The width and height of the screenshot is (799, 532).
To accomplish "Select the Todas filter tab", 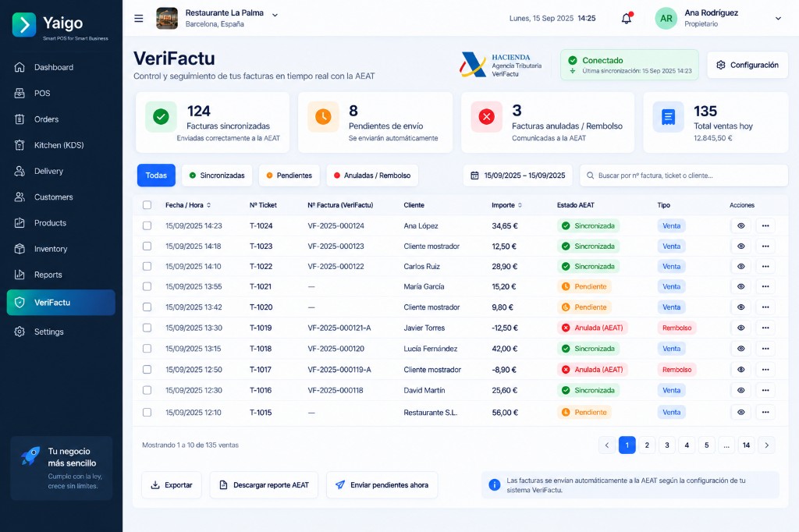I will point(156,176).
